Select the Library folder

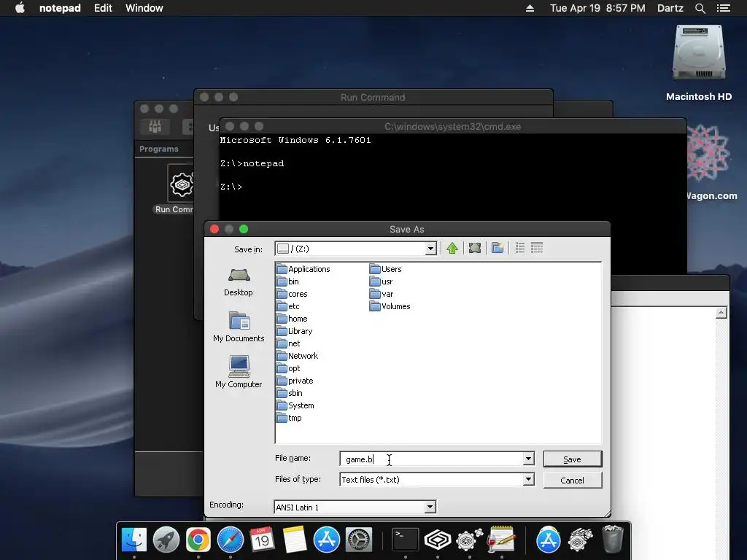[295, 331]
